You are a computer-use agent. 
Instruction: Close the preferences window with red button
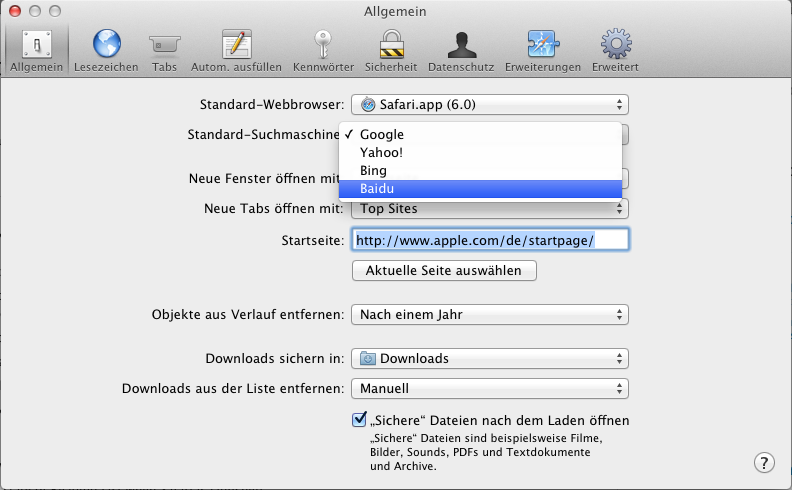pyautogui.click(x=15, y=11)
